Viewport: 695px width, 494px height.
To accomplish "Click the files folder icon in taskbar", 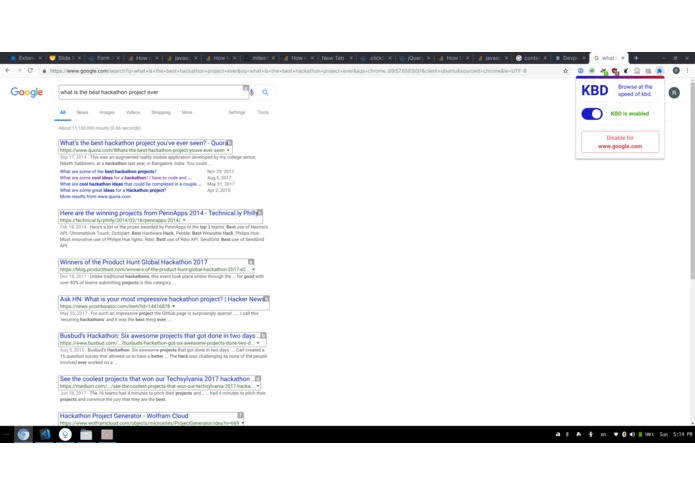I will tap(86, 435).
